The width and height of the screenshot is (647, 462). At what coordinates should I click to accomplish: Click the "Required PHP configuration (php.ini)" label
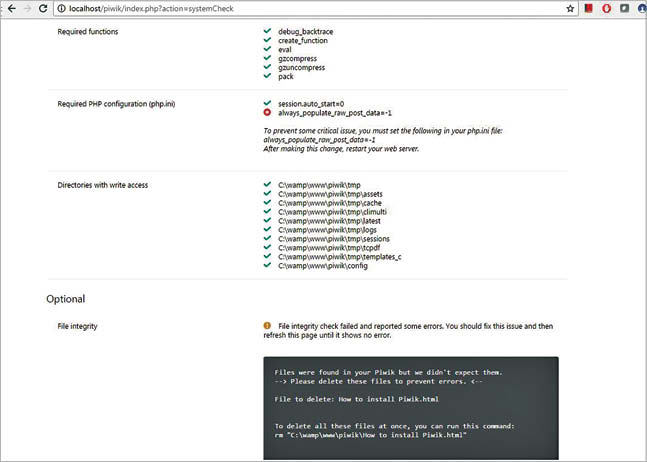pos(121,104)
